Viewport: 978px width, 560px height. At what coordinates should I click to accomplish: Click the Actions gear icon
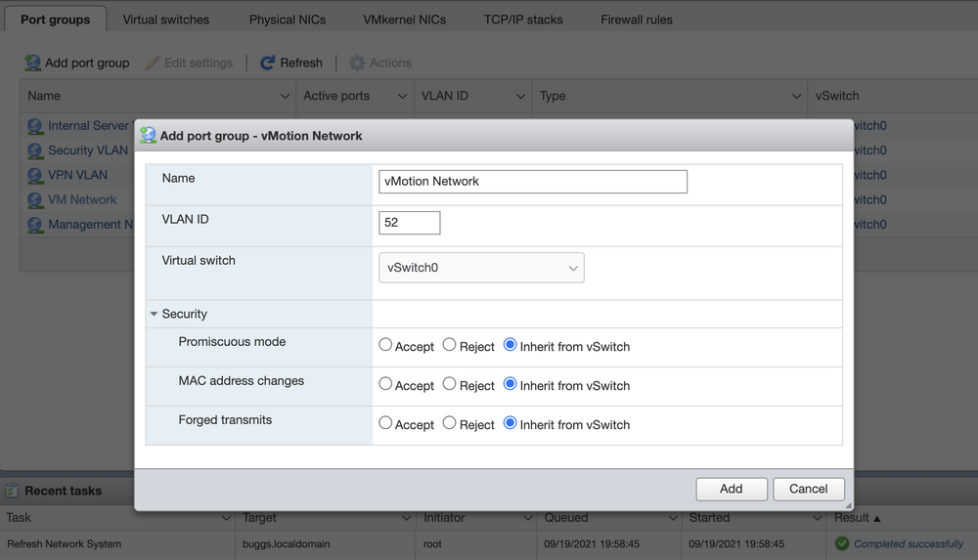point(357,63)
